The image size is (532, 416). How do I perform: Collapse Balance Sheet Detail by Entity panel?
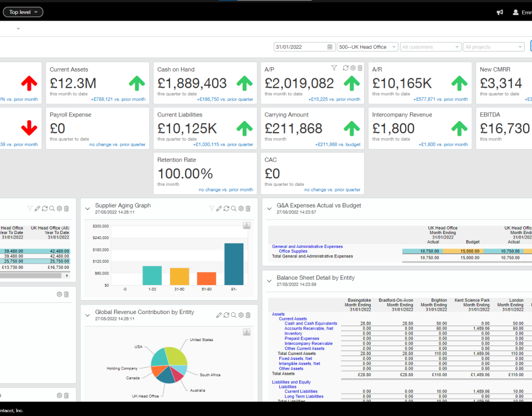(x=269, y=281)
